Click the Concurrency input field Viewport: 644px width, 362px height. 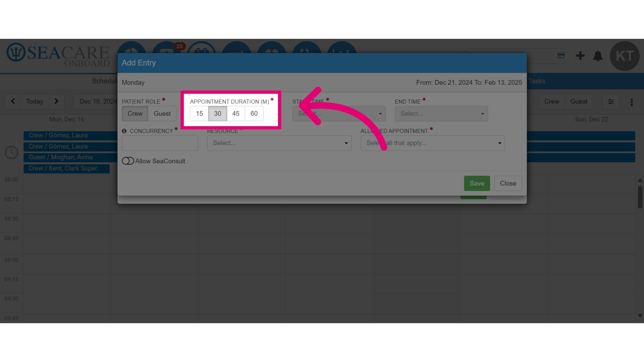[x=160, y=143]
